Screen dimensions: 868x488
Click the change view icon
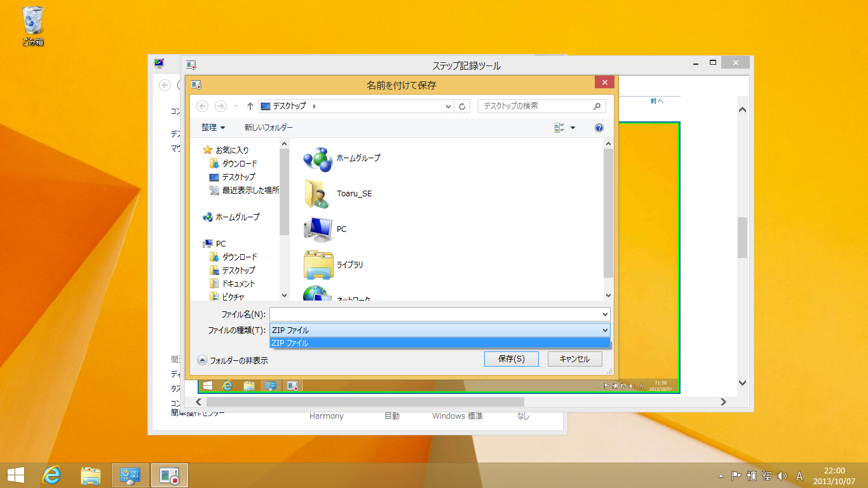[x=559, y=128]
